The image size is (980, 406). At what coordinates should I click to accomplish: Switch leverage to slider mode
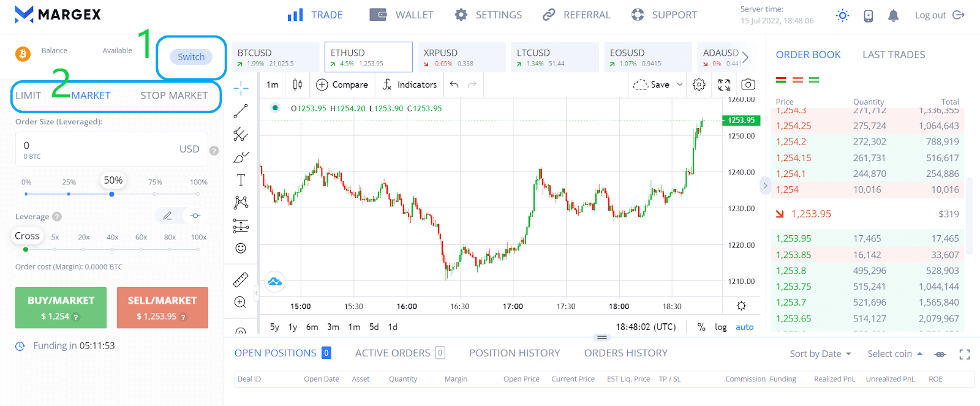(x=195, y=216)
